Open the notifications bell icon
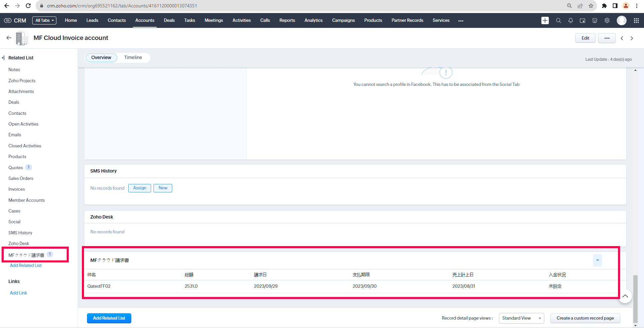 pyautogui.click(x=570, y=20)
